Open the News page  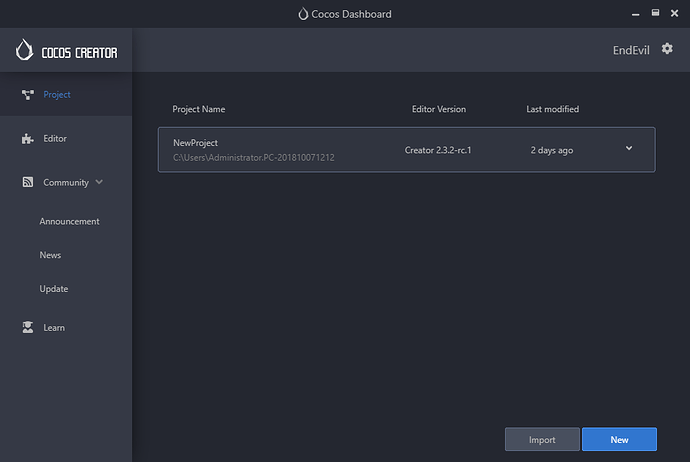click(x=50, y=255)
